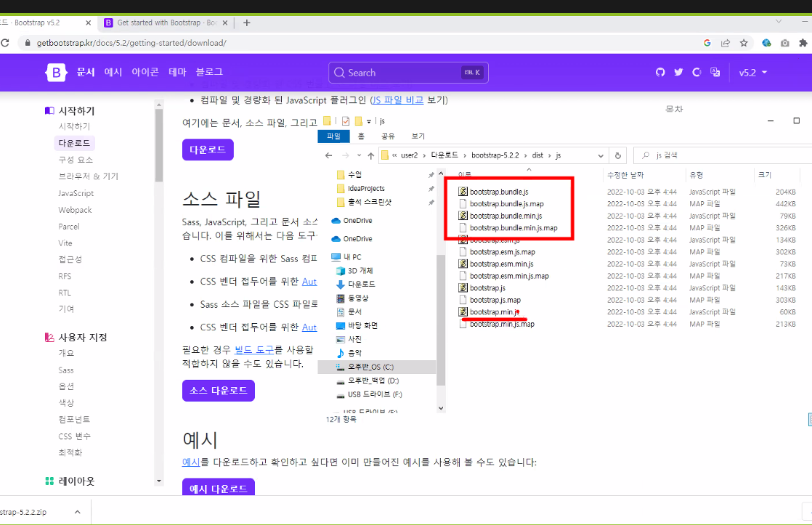Click the 소스 다운로드 button
Viewport: 812px width, 525px height.
pyautogui.click(x=218, y=391)
